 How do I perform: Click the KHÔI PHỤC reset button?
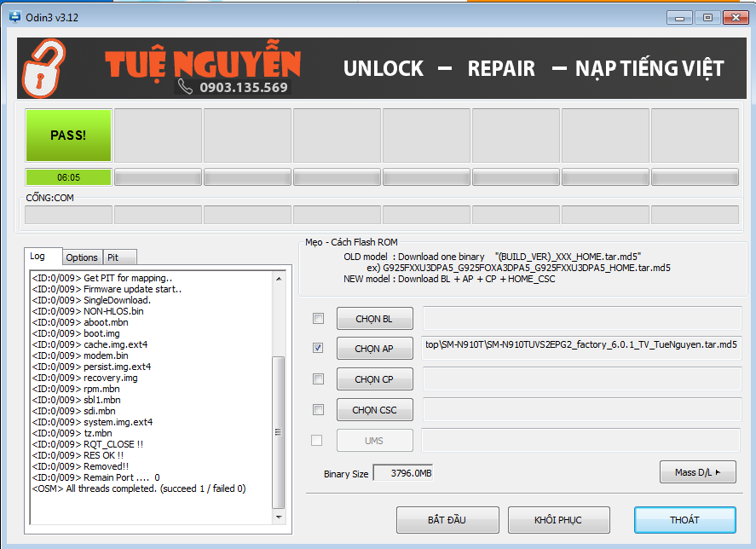[x=559, y=520]
